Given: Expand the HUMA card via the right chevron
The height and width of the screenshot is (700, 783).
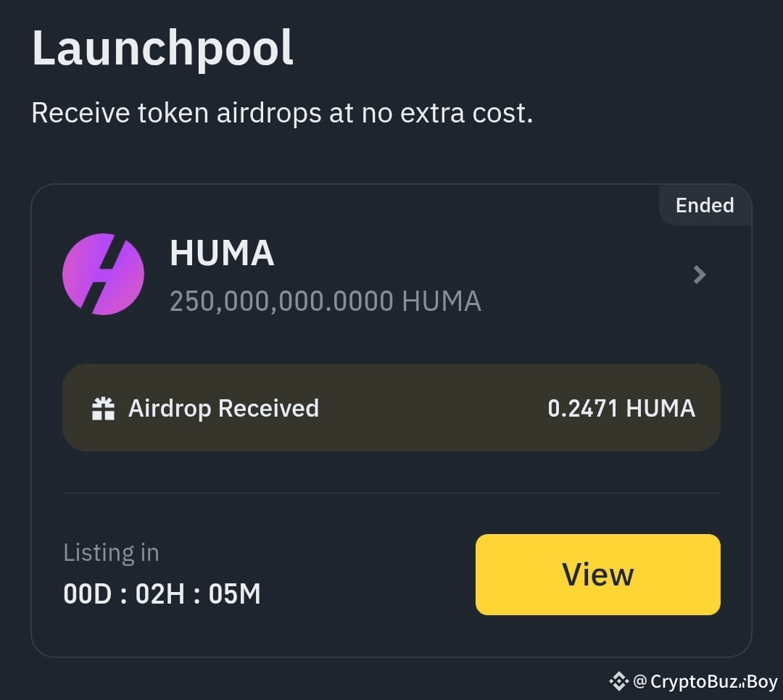Looking at the screenshot, I should (698, 275).
